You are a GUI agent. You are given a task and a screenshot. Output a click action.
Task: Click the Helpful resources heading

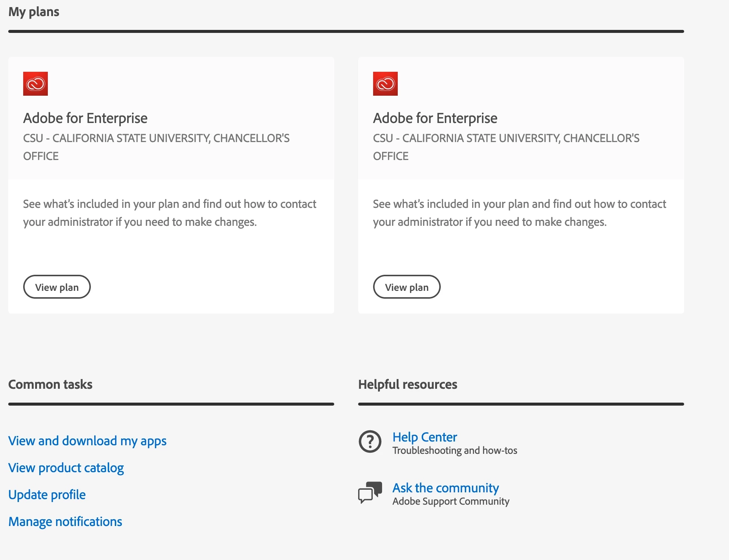point(408,384)
